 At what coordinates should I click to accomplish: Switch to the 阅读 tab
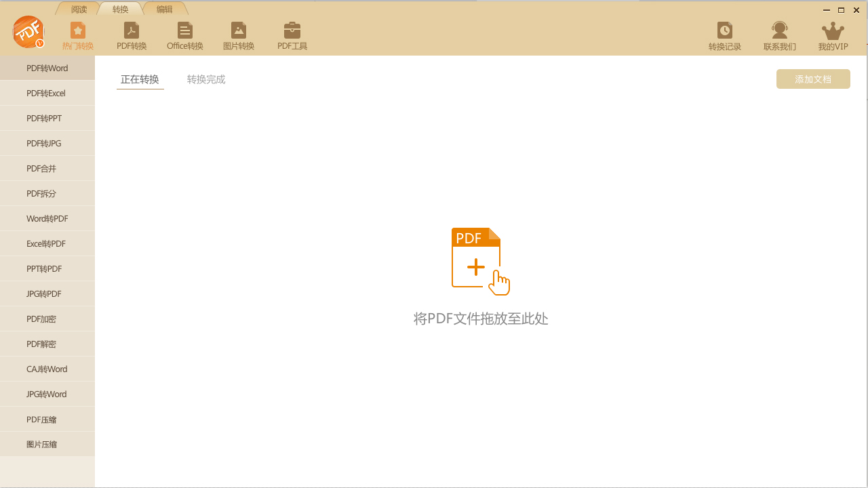coord(78,9)
